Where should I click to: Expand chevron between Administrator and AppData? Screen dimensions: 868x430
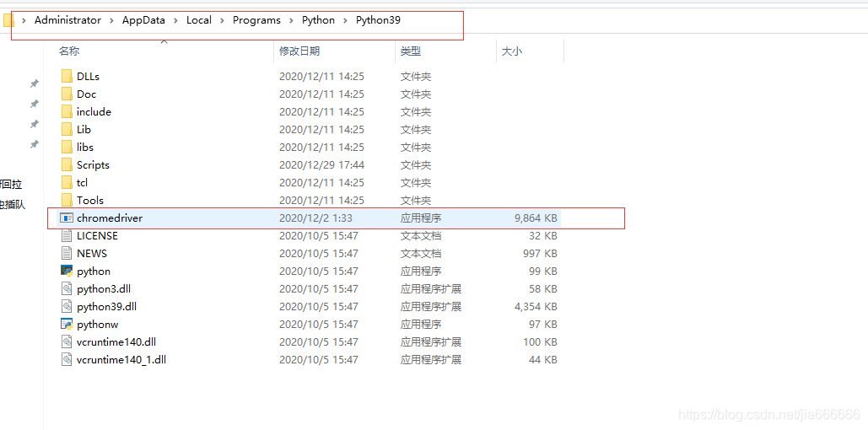[x=112, y=20]
